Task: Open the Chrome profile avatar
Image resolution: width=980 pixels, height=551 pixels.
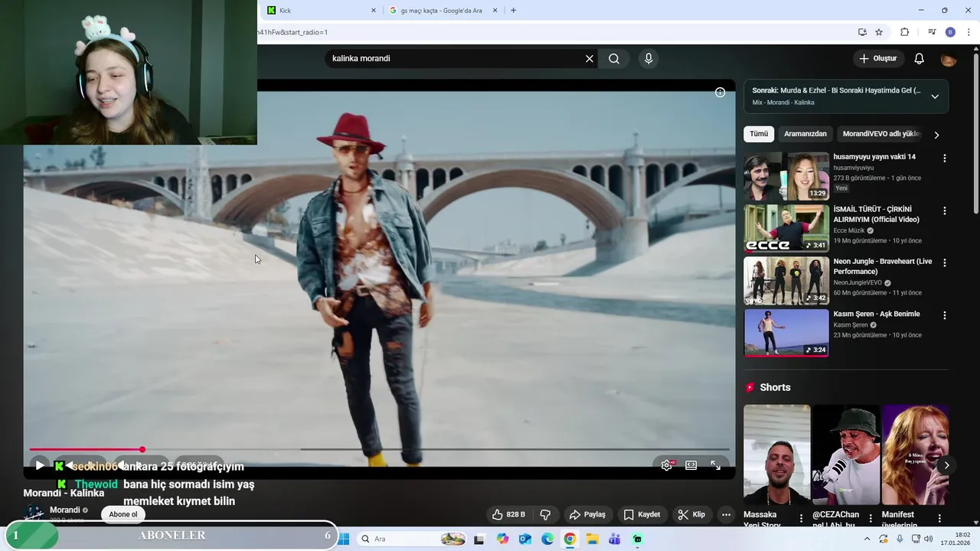Action: (950, 32)
